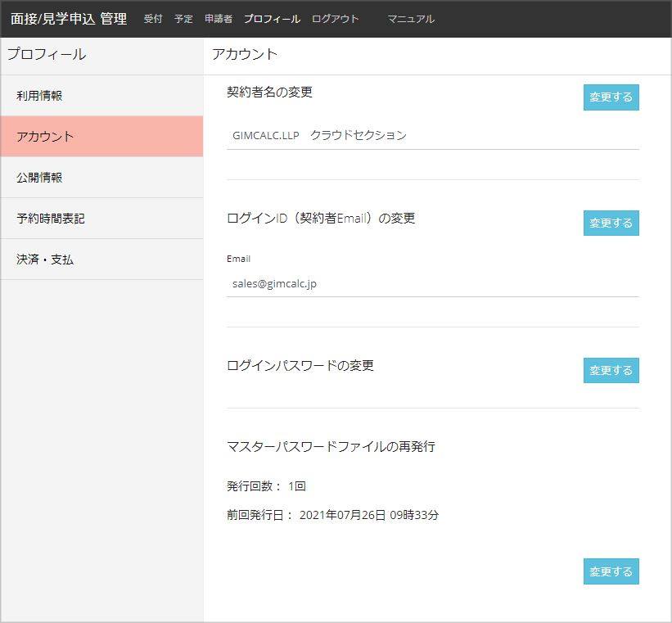Click 変更する for ログインパスワードの変更
The image size is (672, 623).
(611, 370)
